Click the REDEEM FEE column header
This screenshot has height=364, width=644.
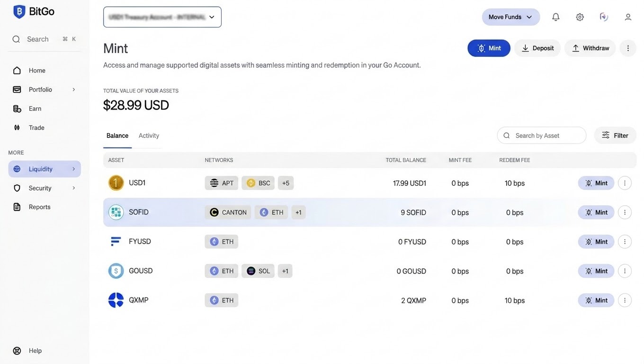pyautogui.click(x=515, y=160)
